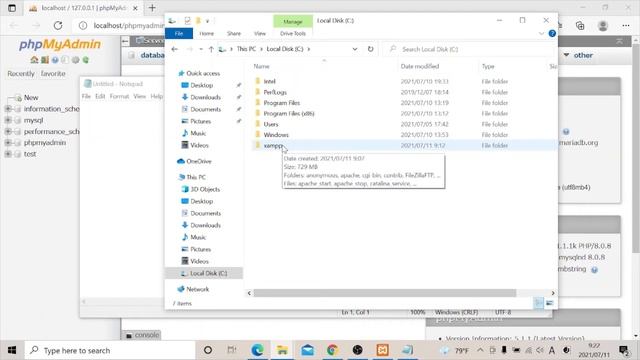Viewport: 640px width, 360px height.
Task: Expand the phpmyadmin database node
Action: click(8, 142)
